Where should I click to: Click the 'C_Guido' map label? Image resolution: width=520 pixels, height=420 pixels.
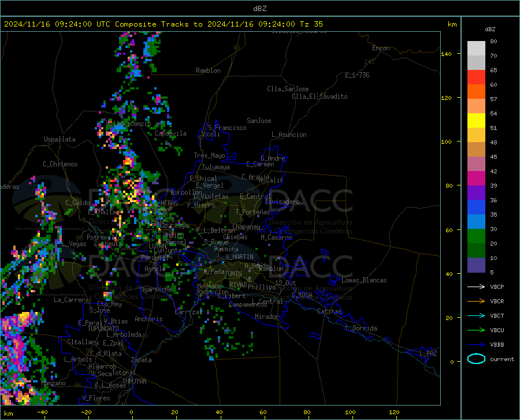point(77,203)
